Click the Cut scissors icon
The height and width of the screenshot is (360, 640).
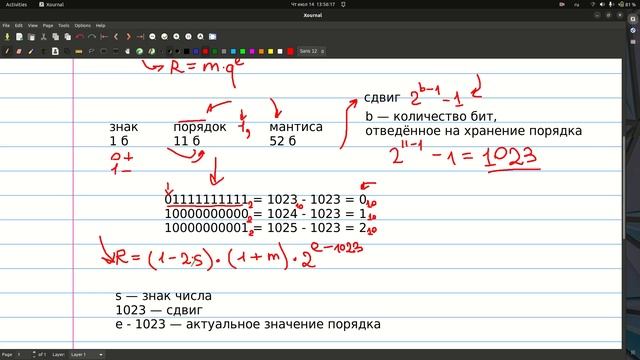[43, 37]
